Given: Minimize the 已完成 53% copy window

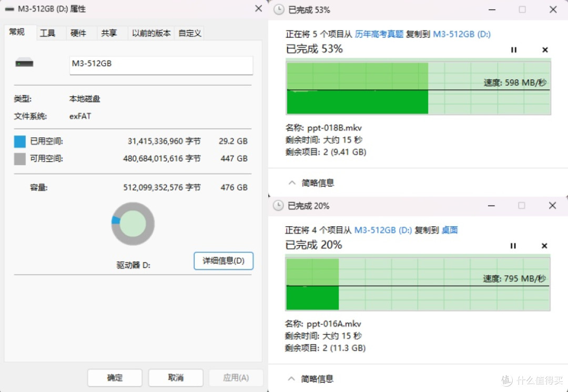Looking at the screenshot, I should (492, 10).
